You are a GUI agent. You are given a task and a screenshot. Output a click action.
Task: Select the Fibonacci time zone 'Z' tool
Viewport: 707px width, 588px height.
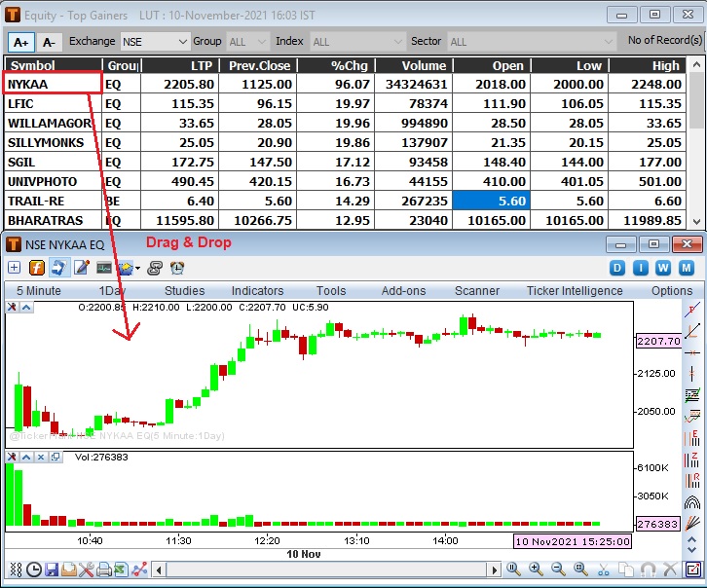point(692,459)
